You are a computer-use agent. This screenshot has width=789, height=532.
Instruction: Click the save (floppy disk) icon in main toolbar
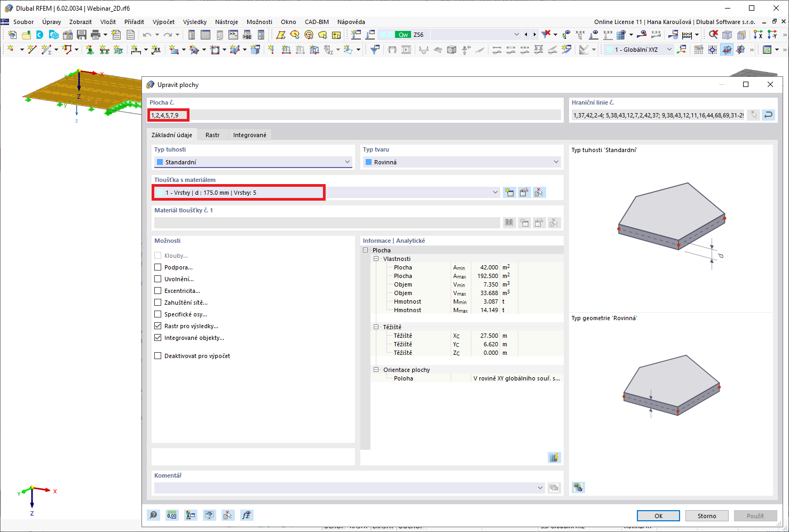82,35
